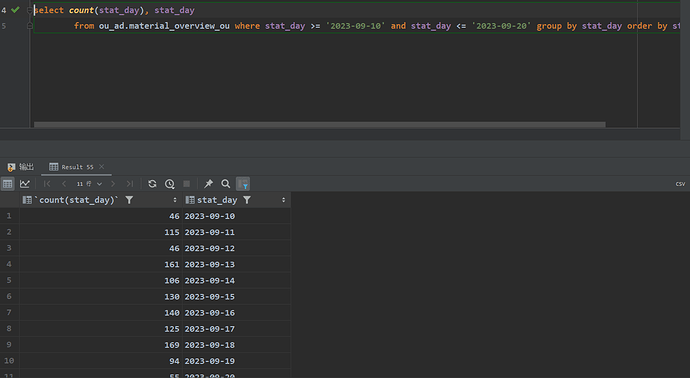Go to next page of results
The width and height of the screenshot is (690, 378).
(x=113, y=183)
